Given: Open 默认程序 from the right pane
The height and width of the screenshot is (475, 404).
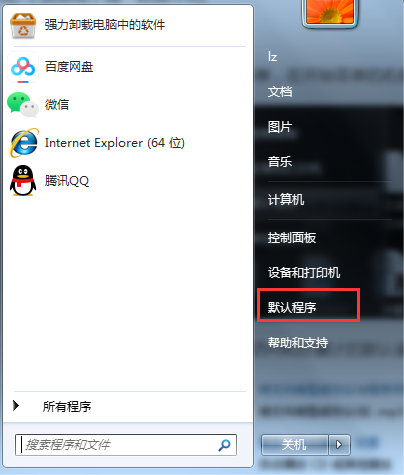Looking at the screenshot, I should [292, 307].
